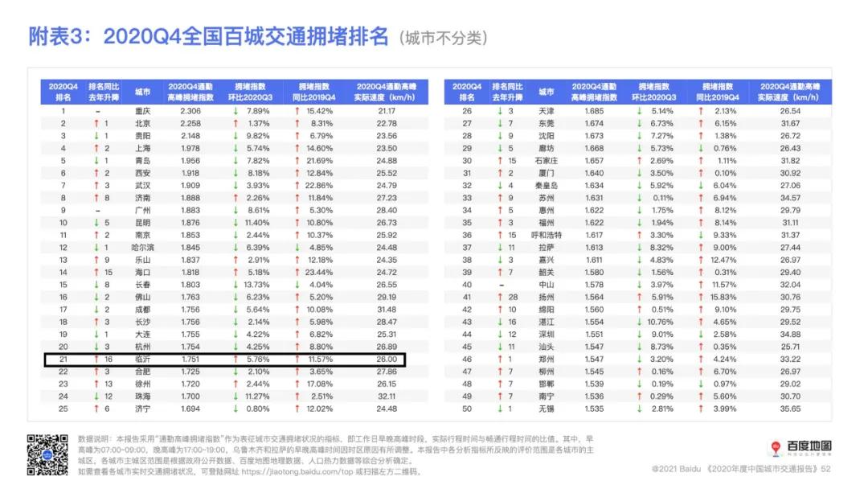The image size is (868, 489).
Task: Select the city cell '东莞'
Action: pos(547,124)
